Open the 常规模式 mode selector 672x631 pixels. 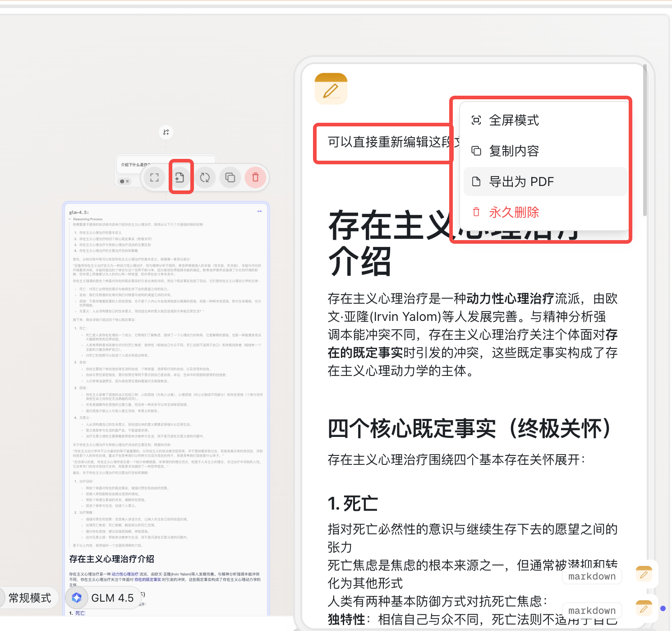click(29, 598)
